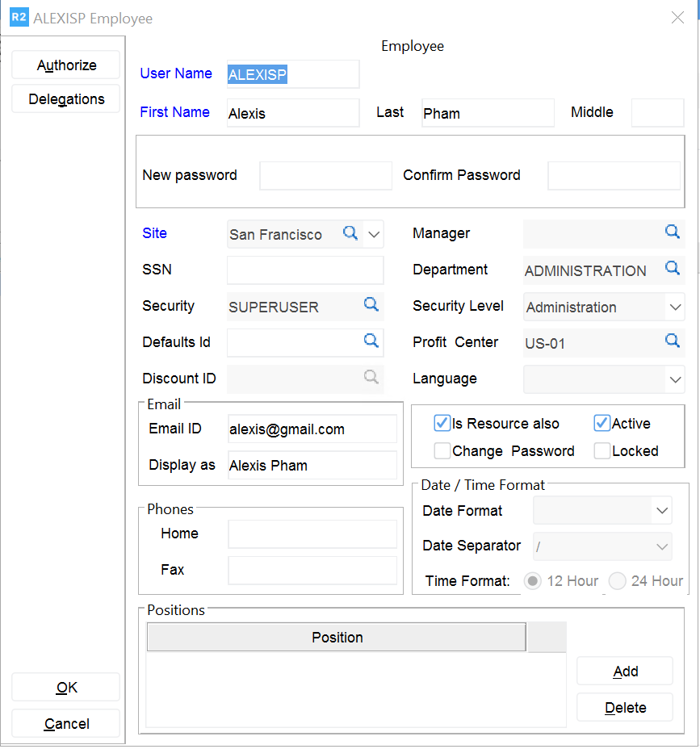700x749 pixels.
Task: Open the Security Level dropdown
Action: (x=675, y=307)
